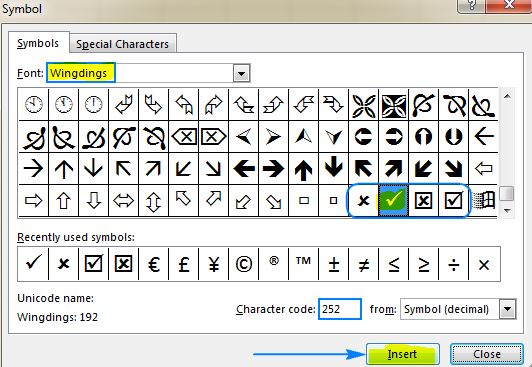Select the circle with left arrow symbol

(x=363, y=137)
